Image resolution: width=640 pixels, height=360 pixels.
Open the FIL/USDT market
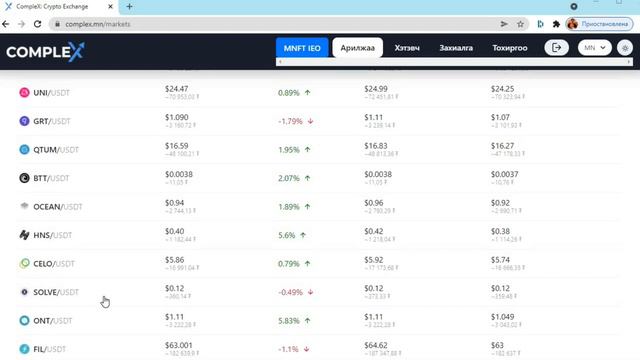click(49, 349)
